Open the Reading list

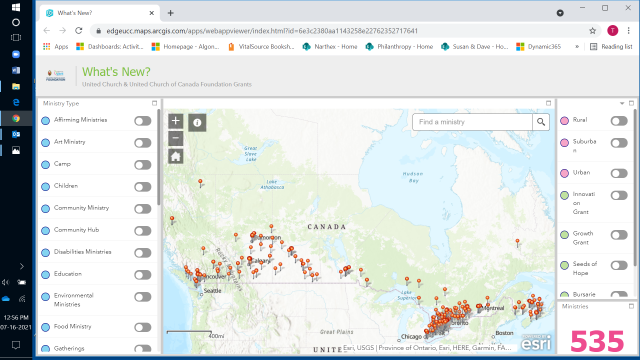[x=611, y=47]
